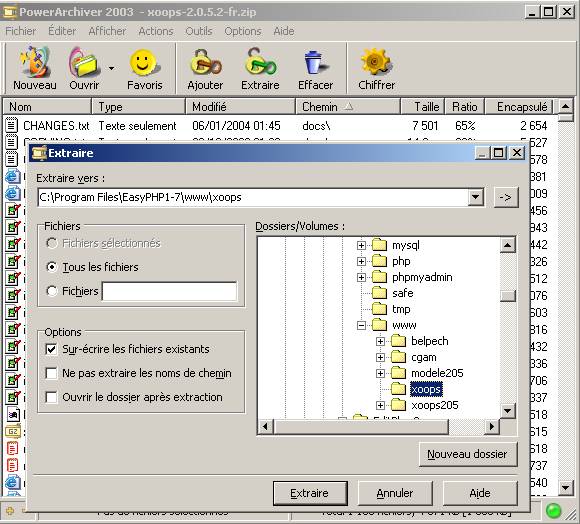
Task: Click the Nouveau dossier button
Action: 468,454
